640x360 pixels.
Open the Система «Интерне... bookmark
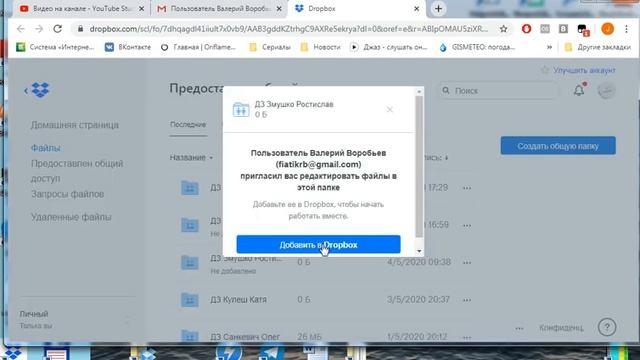tap(55, 47)
